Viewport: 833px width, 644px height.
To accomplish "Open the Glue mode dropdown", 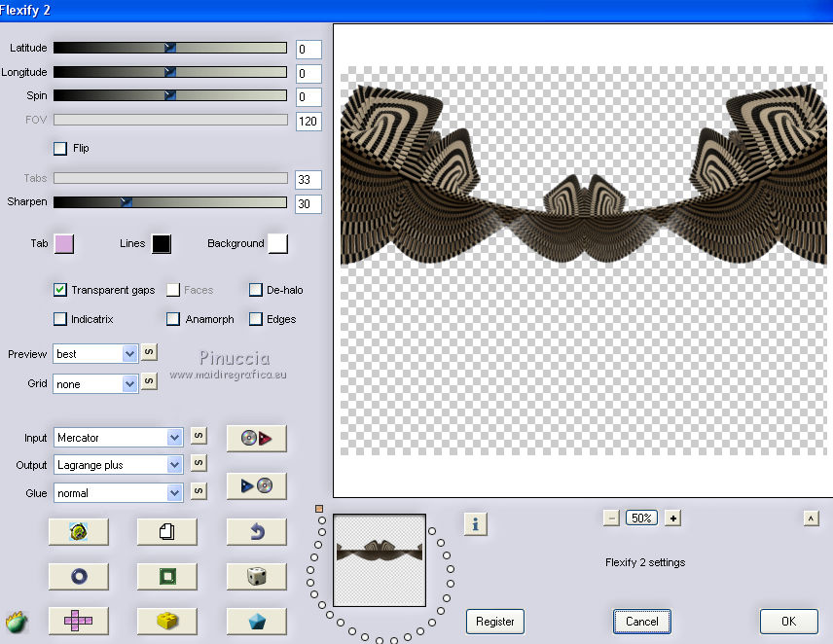I will coord(119,493).
